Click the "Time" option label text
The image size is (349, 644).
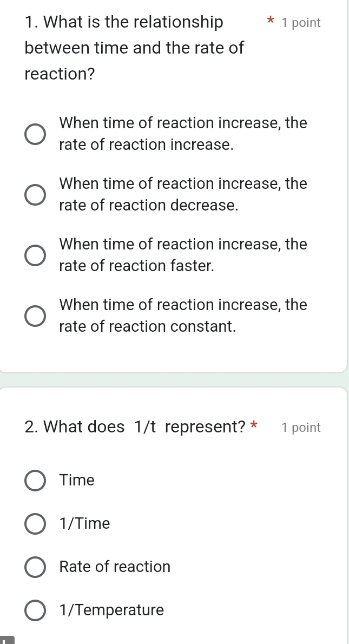tap(77, 481)
